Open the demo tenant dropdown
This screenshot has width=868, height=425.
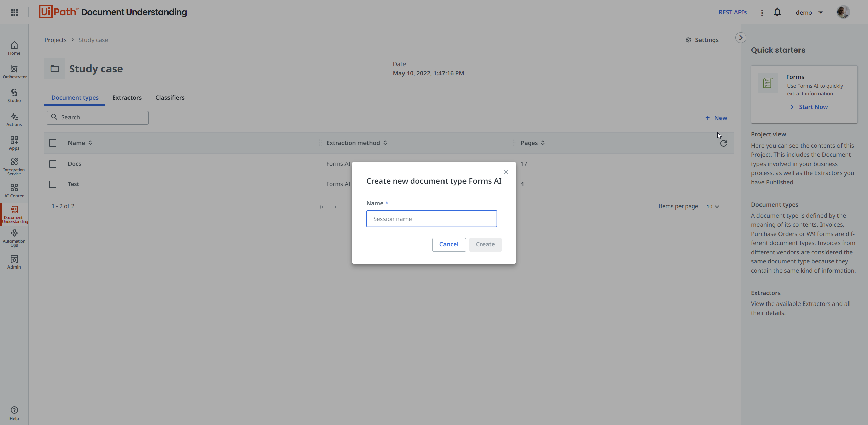pyautogui.click(x=810, y=13)
